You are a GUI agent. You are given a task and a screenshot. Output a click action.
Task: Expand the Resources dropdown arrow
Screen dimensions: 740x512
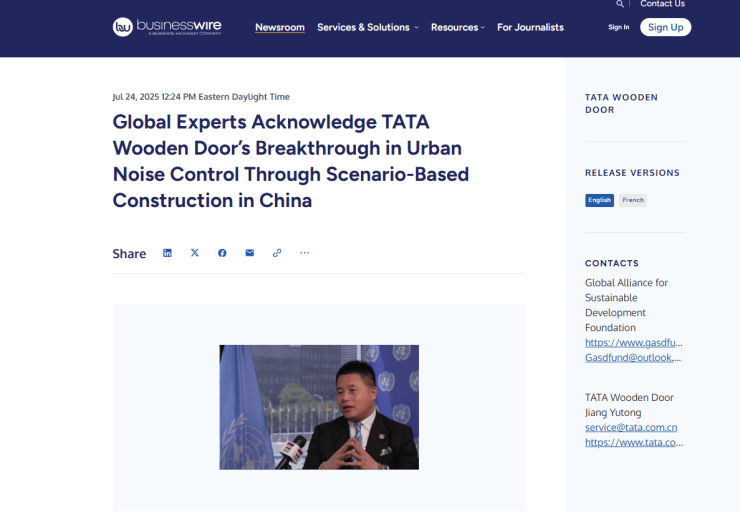tap(482, 27)
